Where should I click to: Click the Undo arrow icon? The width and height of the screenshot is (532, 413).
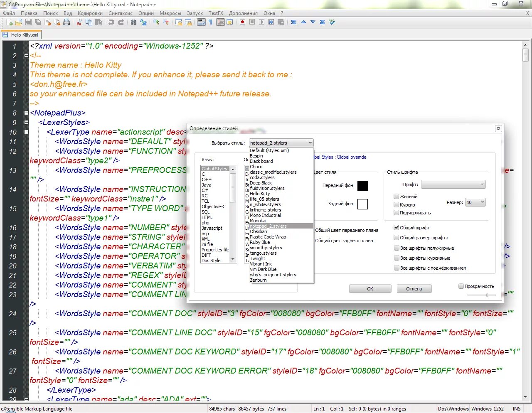(x=111, y=22)
